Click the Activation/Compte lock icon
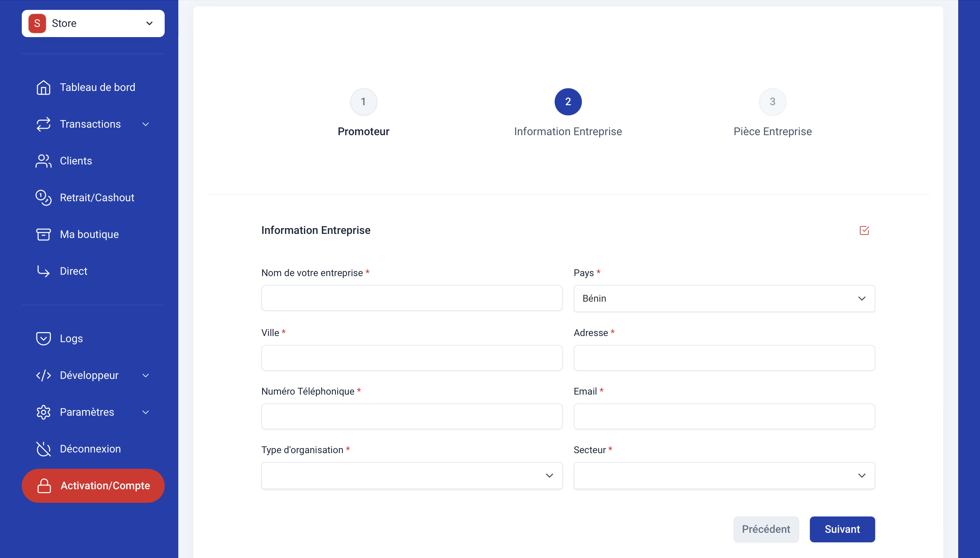The image size is (980, 558). click(44, 486)
